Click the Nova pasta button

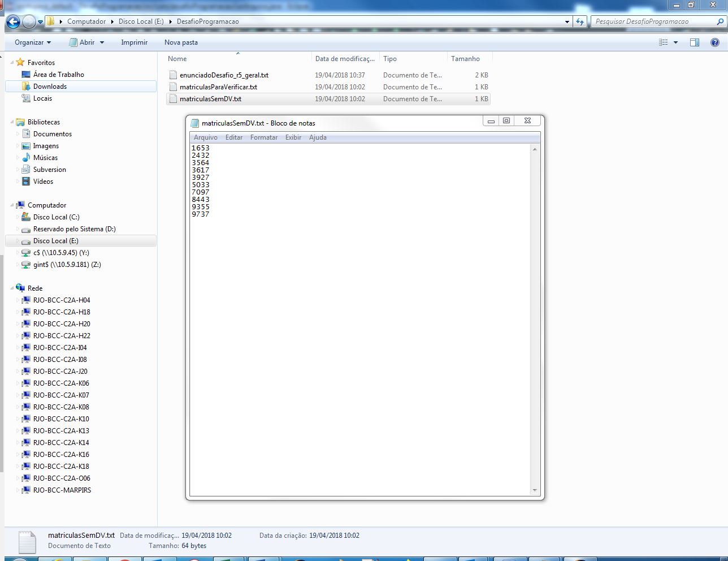pyautogui.click(x=180, y=42)
